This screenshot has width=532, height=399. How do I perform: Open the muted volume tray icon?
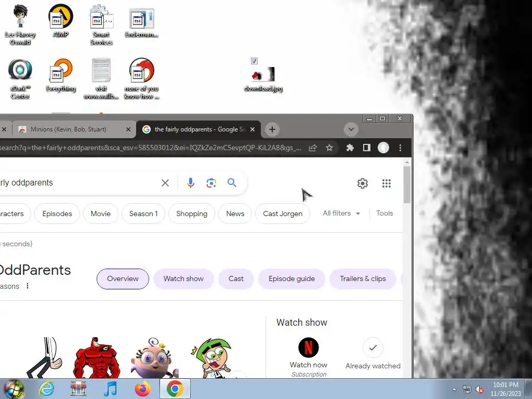480,390
